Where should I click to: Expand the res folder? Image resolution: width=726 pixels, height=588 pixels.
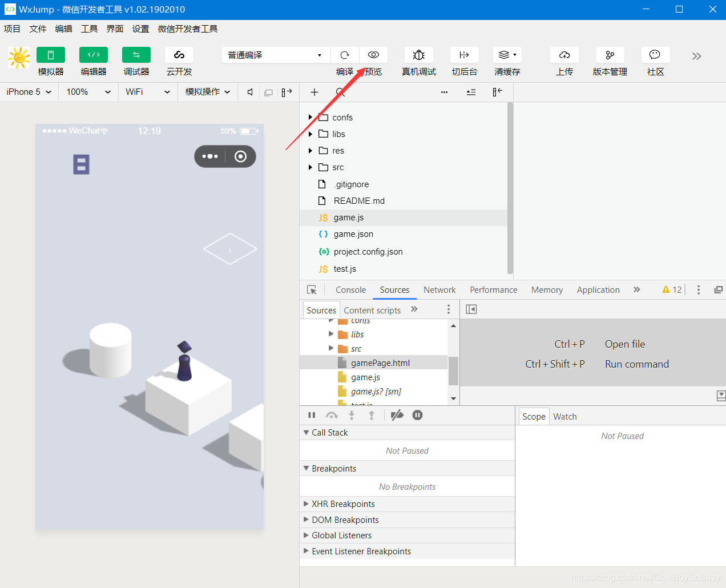tap(310, 151)
